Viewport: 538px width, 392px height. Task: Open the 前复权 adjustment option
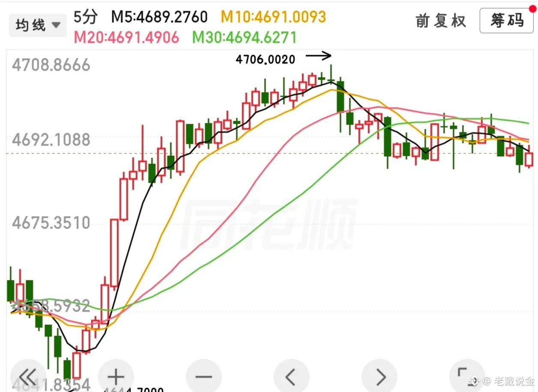point(441,21)
